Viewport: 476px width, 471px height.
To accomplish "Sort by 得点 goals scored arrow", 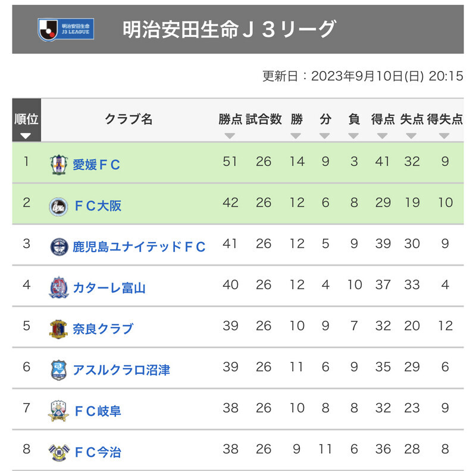I will (x=382, y=136).
